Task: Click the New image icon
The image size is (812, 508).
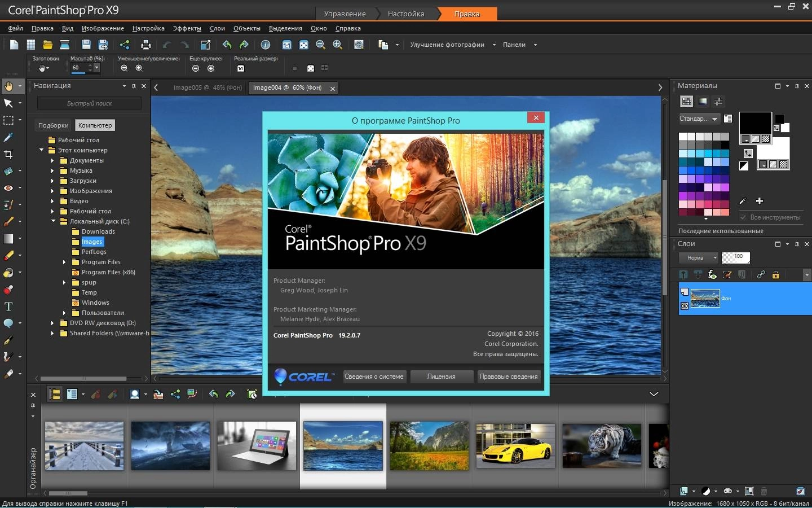Action: 14,45
